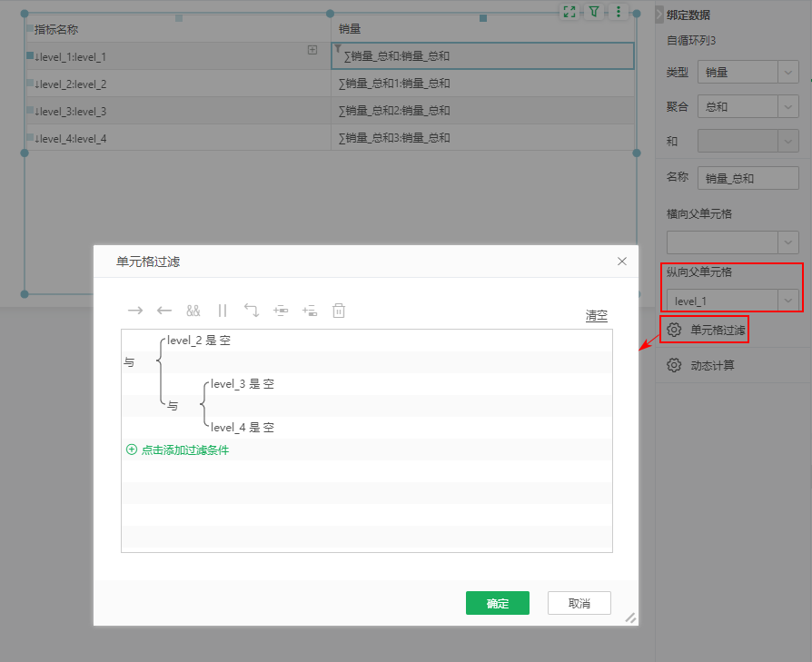Click the 动态计算 gear option
812x662 pixels.
(700, 365)
